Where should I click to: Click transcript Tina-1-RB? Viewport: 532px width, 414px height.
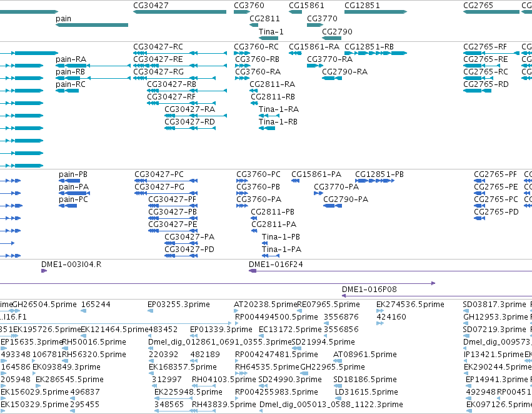[x=278, y=122]
